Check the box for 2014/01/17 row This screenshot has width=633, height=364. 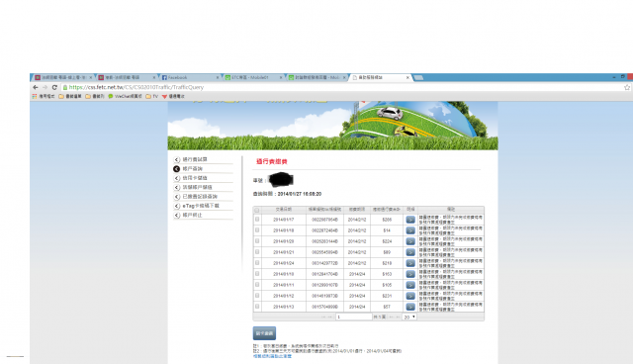pyautogui.click(x=257, y=220)
